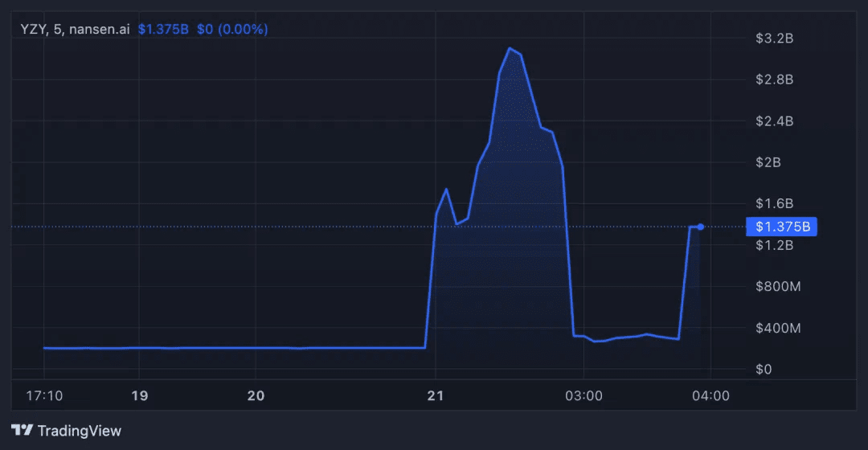The image size is (868, 450).
Task: Click the blue $1.375B current price tag
Action: pyautogui.click(x=781, y=227)
